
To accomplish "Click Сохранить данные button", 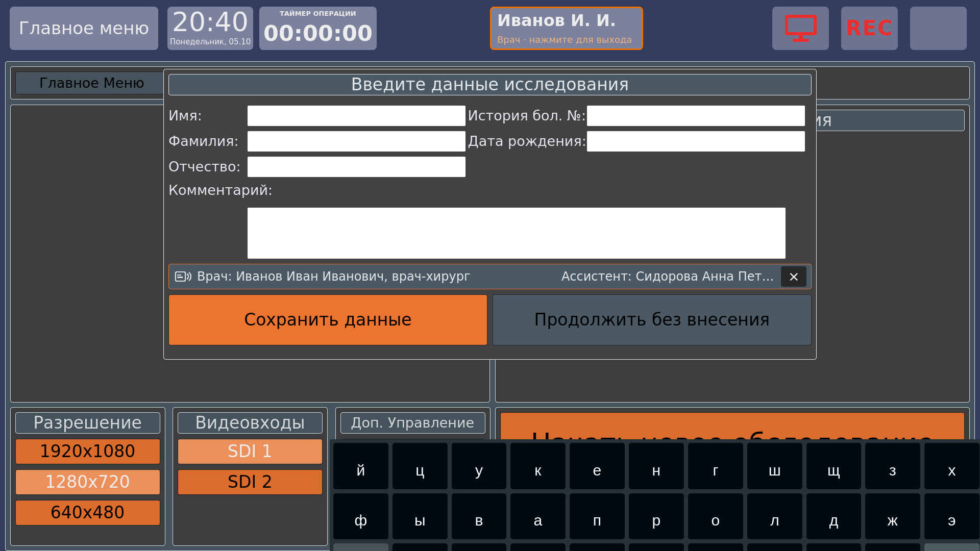I will coord(328,320).
